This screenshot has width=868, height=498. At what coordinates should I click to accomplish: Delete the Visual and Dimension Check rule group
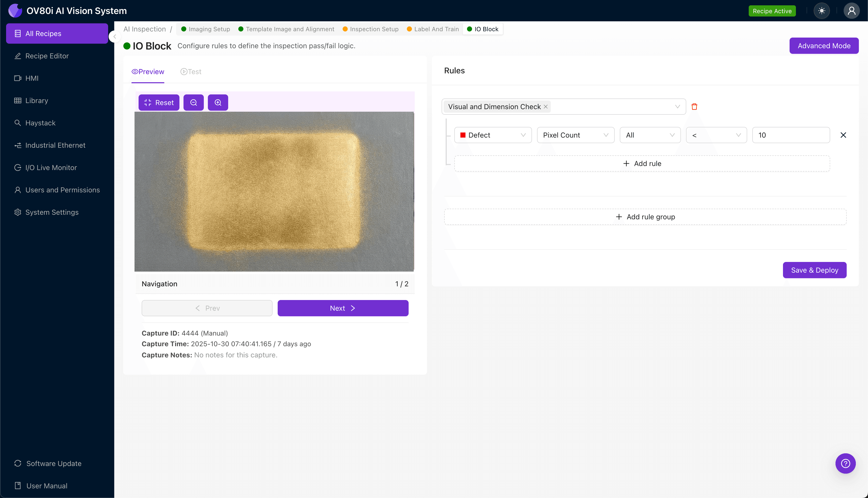(x=695, y=106)
